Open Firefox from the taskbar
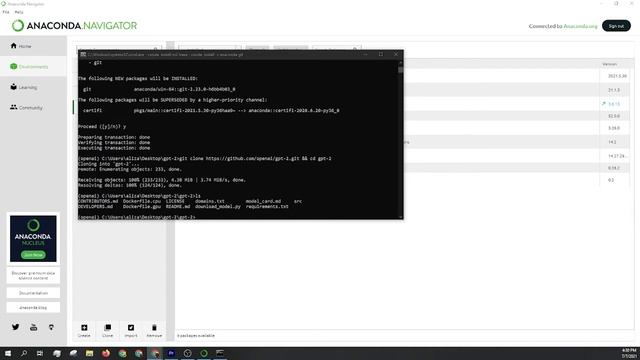Image resolution: width=640 pixels, height=360 pixels. pos(106,353)
